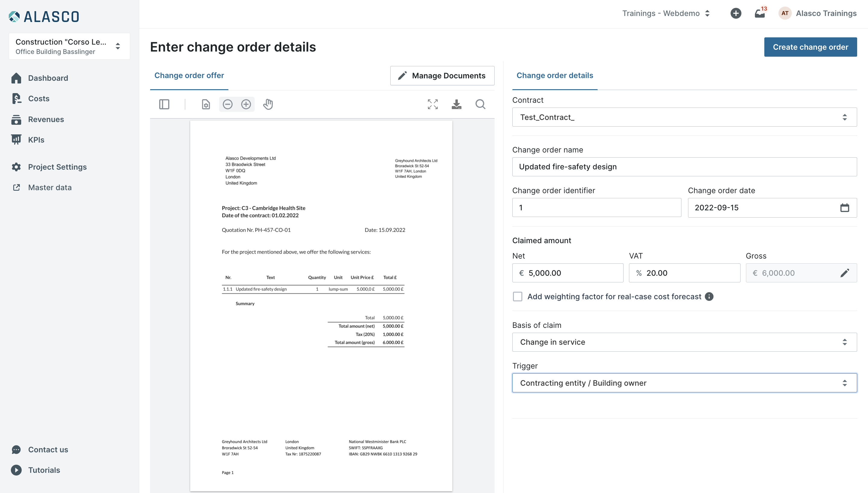Click the Change order name input field
Viewport: 868px width, 493px height.
(684, 167)
